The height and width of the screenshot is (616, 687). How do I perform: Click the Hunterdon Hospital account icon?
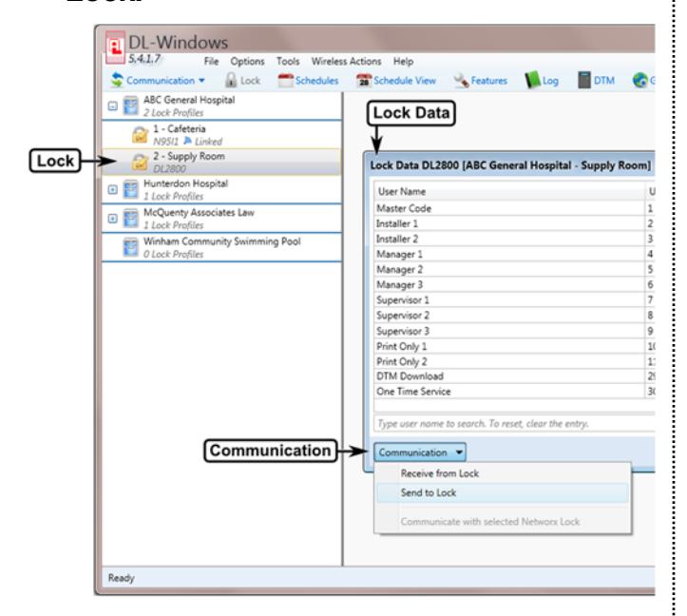pos(130,189)
